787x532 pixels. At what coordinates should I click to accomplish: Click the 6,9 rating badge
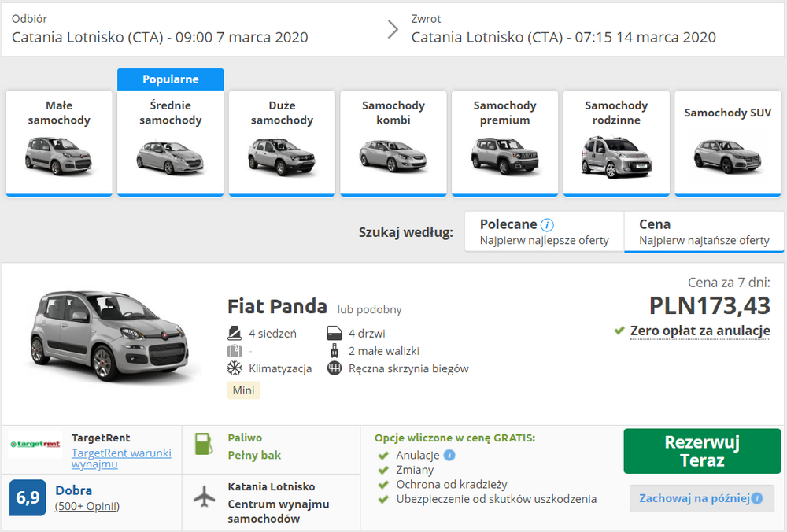pyautogui.click(x=28, y=497)
